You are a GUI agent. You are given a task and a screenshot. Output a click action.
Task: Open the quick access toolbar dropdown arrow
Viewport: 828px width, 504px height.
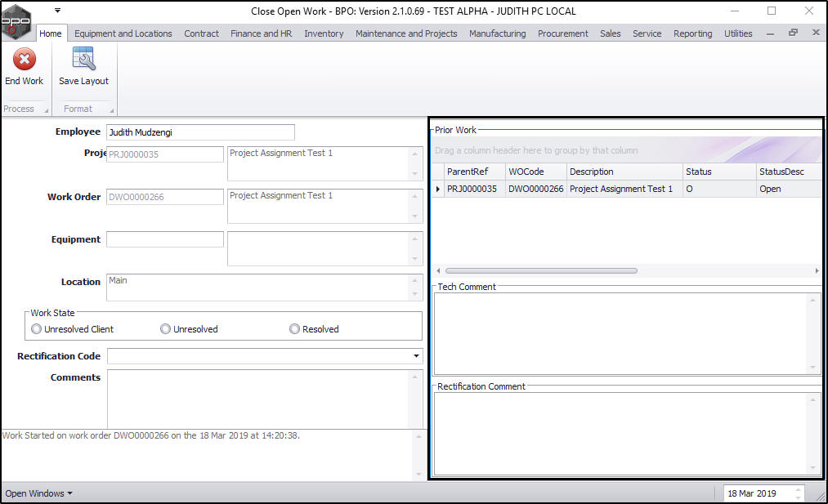pos(57,10)
